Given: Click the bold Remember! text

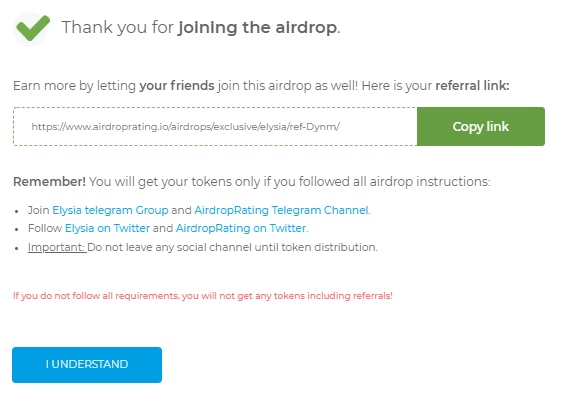Looking at the screenshot, I should tap(49, 182).
